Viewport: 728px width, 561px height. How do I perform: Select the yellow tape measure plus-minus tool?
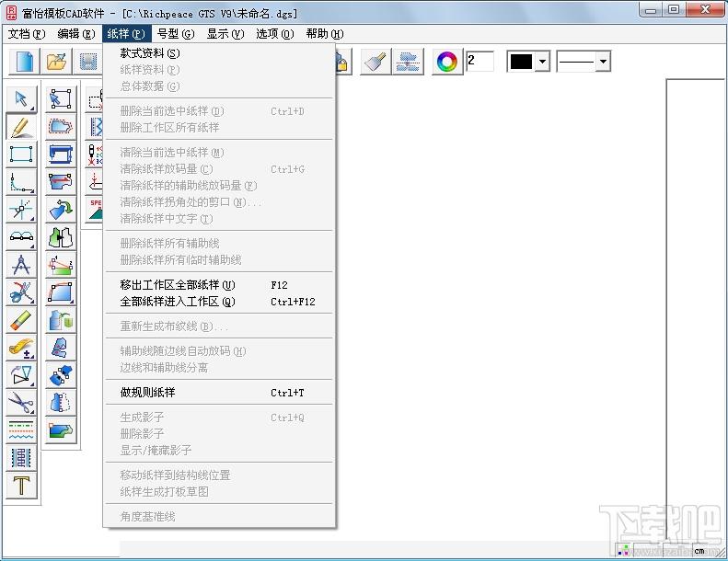click(21, 348)
